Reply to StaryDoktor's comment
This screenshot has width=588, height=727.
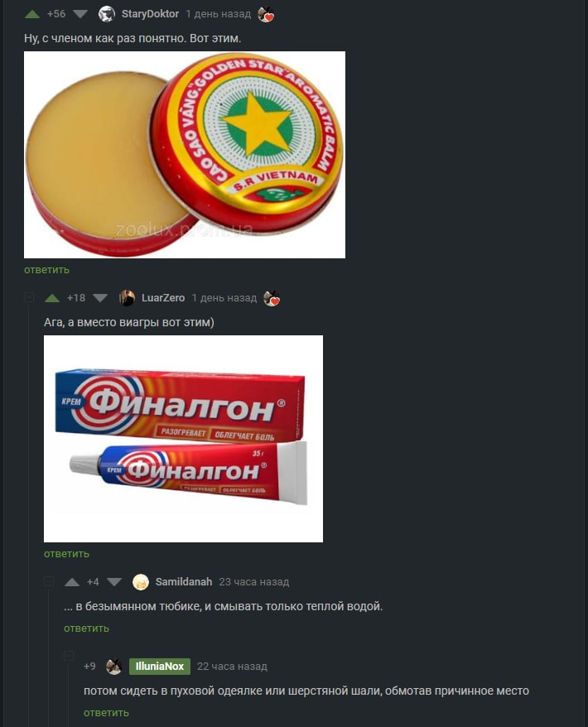coord(47,270)
